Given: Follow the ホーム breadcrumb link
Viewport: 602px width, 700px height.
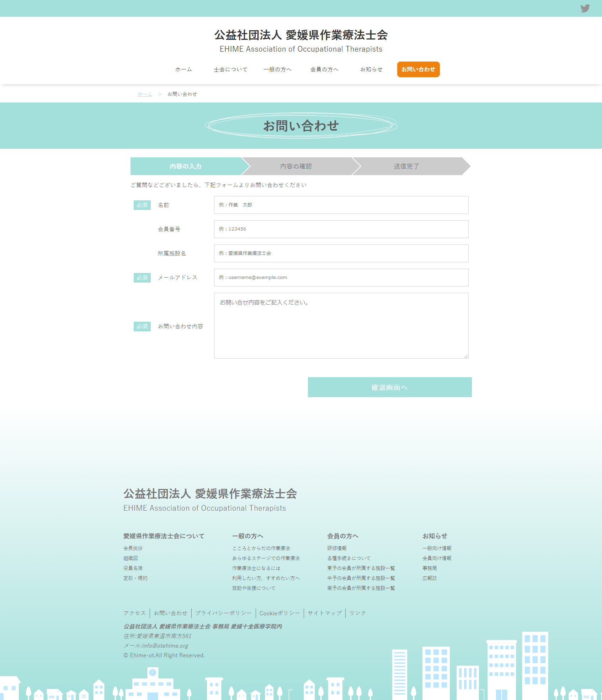Looking at the screenshot, I should click(x=145, y=94).
